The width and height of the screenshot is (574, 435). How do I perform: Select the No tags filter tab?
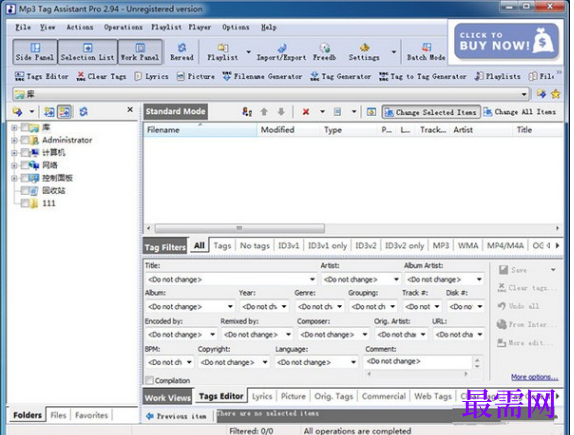[255, 246]
